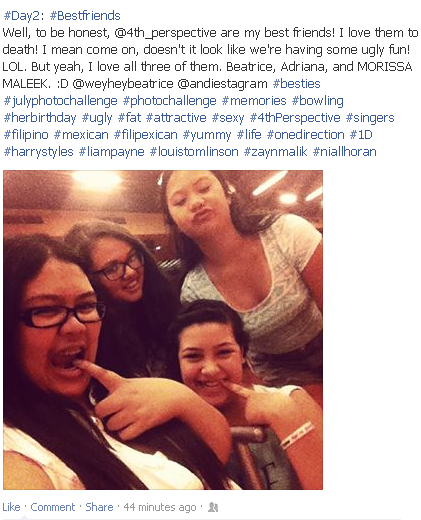Visit the #julyphotochallenge hashtag

coord(60,101)
